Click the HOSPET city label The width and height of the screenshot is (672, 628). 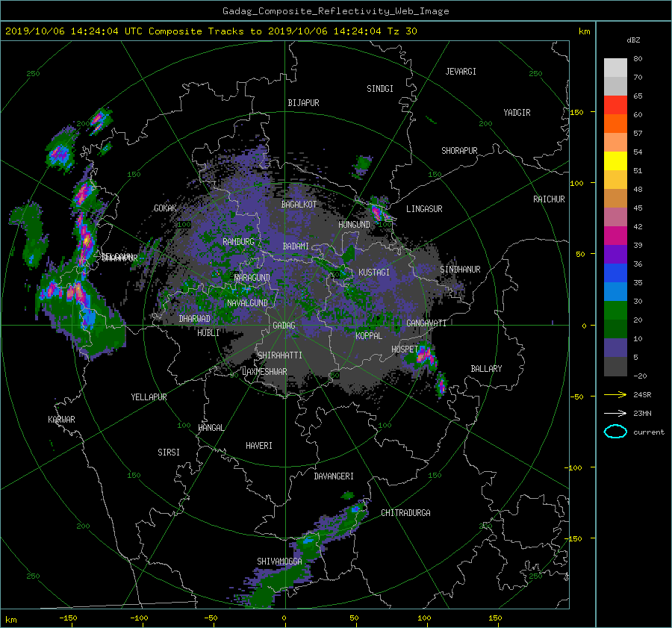[405, 349]
